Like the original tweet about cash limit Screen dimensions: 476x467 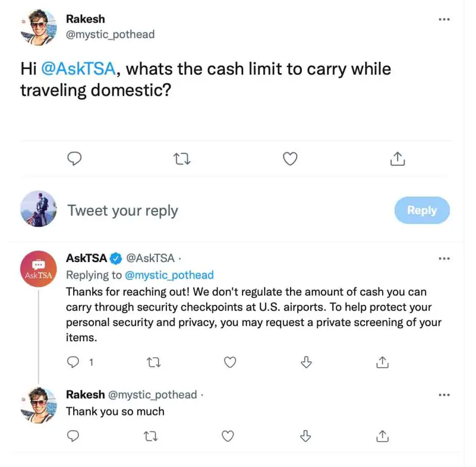click(291, 160)
